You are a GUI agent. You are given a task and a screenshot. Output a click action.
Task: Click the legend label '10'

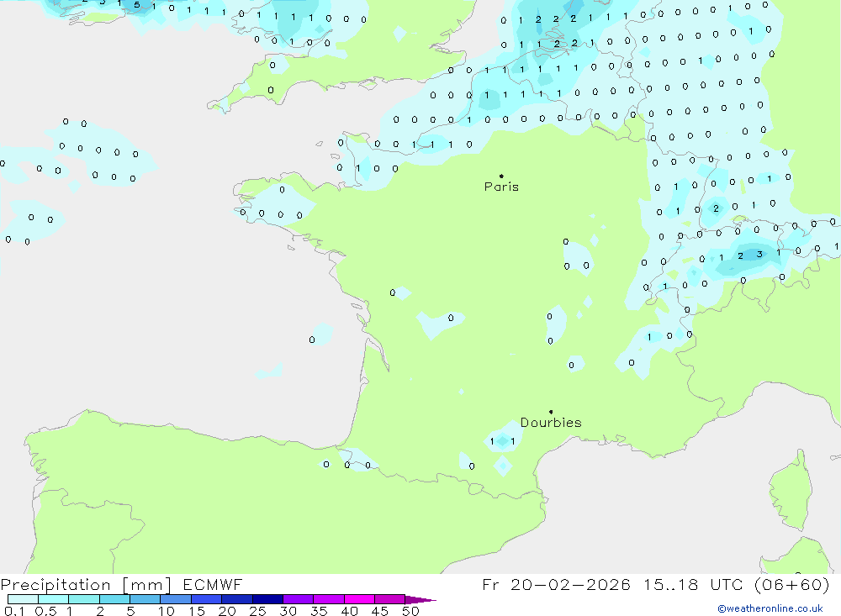[x=167, y=611]
